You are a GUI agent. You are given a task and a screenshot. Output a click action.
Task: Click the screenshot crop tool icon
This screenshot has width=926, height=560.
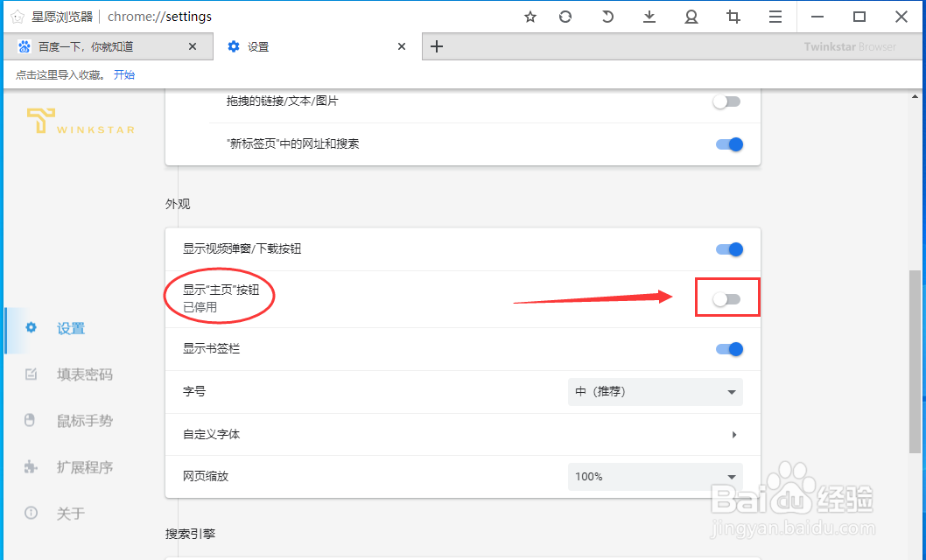click(733, 16)
